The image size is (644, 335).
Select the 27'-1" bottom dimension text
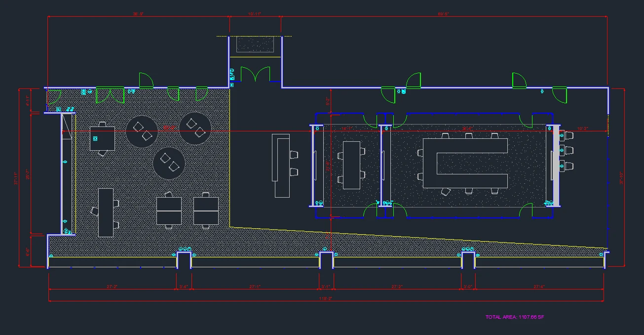pos(255,287)
